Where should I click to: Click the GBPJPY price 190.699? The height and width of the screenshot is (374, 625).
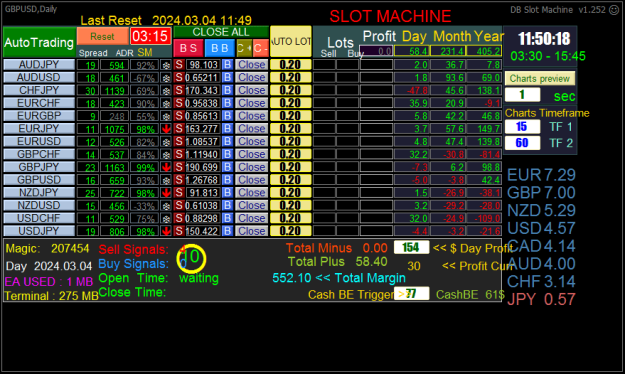coord(202,167)
